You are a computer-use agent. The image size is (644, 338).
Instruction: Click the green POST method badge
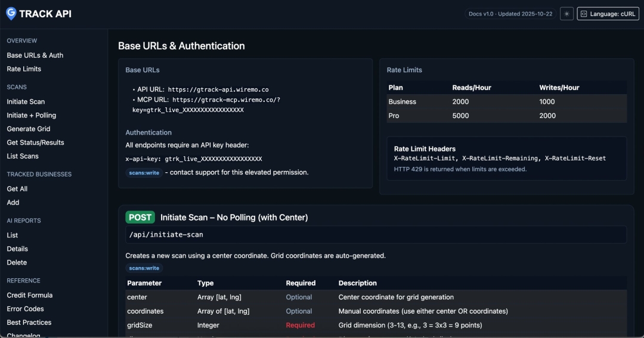(x=140, y=218)
